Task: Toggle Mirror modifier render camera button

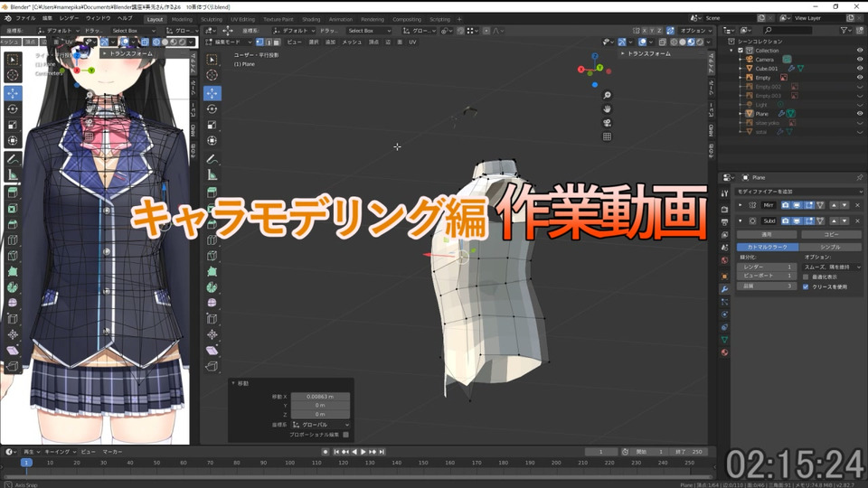Action: [x=785, y=205]
